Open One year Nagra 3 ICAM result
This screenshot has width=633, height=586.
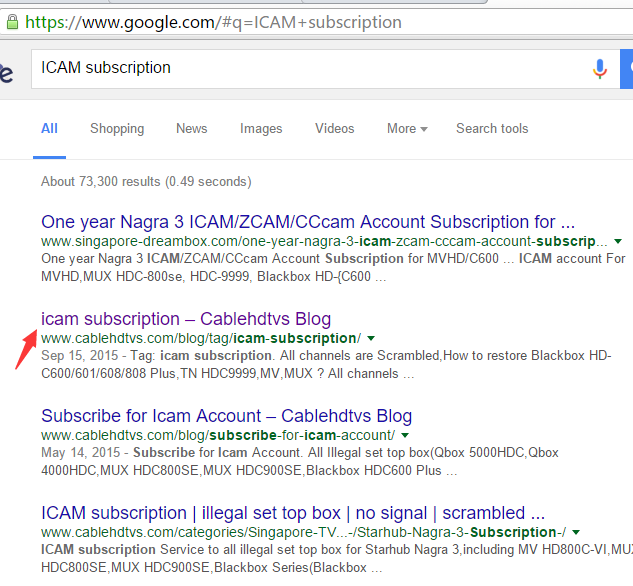tap(308, 222)
